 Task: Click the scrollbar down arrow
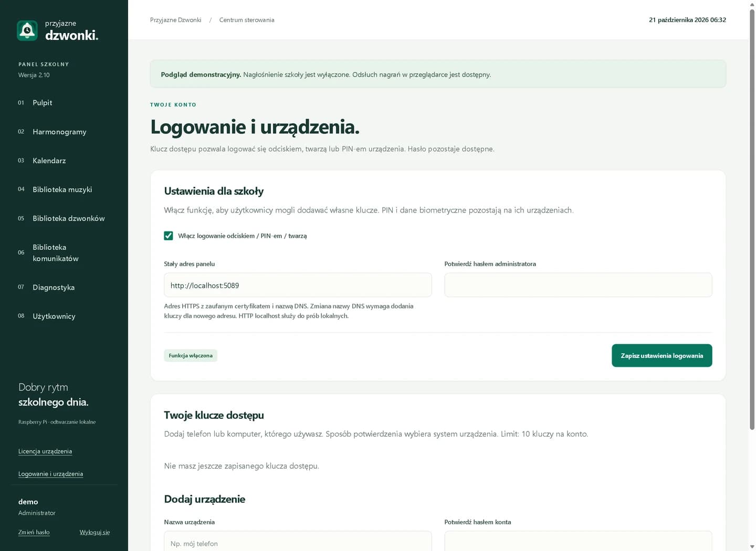tap(752, 547)
